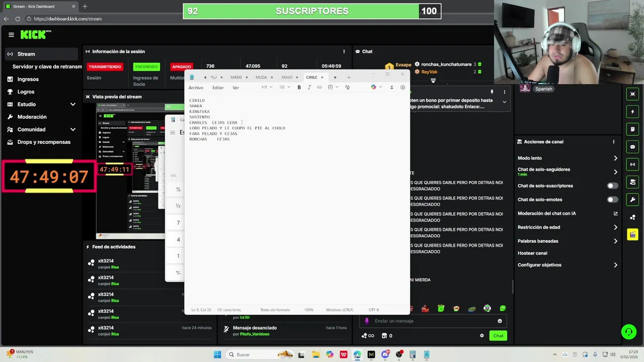
Task: Open the yellow calendar sidebar icon
Action: [x=633, y=235]
